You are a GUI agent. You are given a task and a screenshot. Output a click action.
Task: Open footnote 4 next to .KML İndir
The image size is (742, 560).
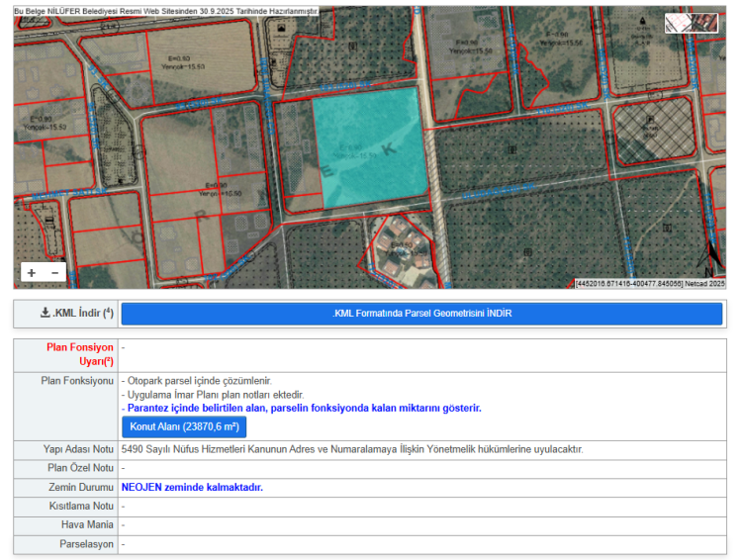108,313
